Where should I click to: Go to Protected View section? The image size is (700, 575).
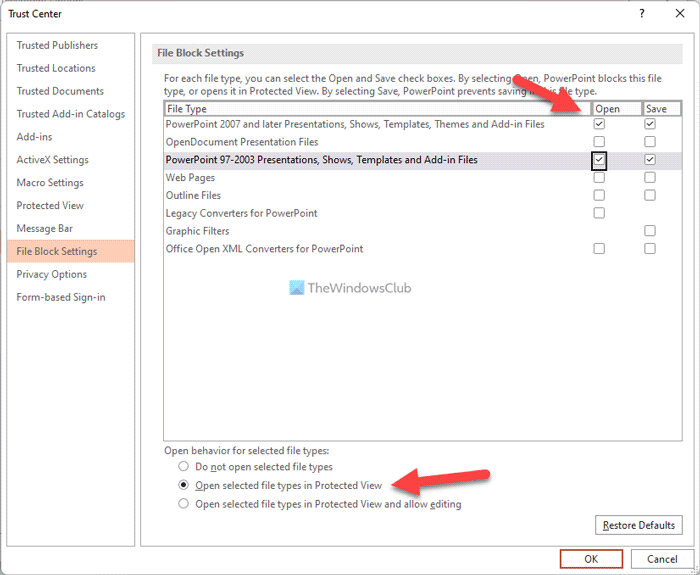tap(71, 205)
